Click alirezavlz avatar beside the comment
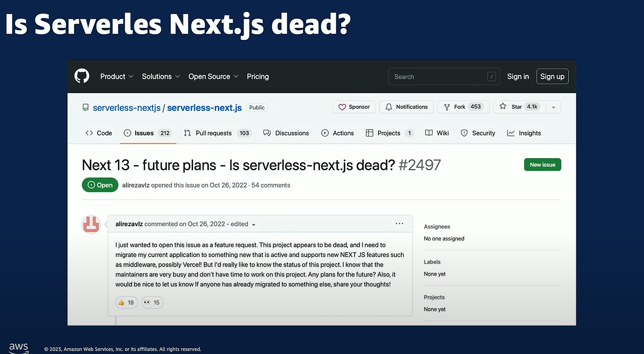 pos(91,224)
